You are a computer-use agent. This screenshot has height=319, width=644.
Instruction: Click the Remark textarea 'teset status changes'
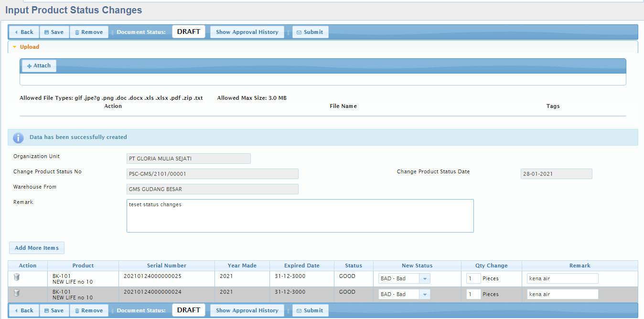tap(300, 216)
